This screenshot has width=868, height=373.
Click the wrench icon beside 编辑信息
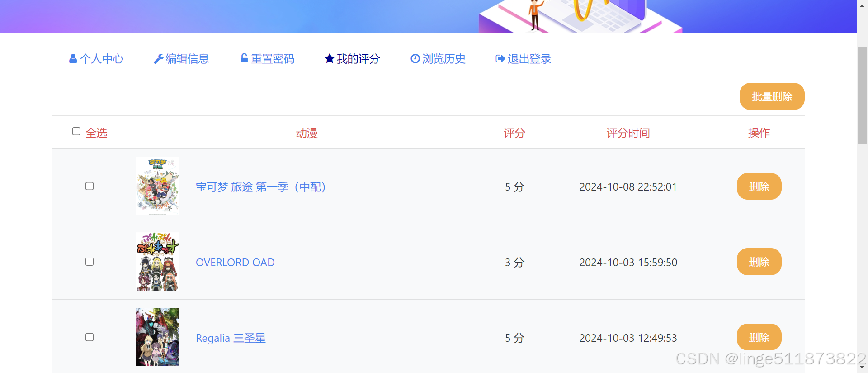159,59
